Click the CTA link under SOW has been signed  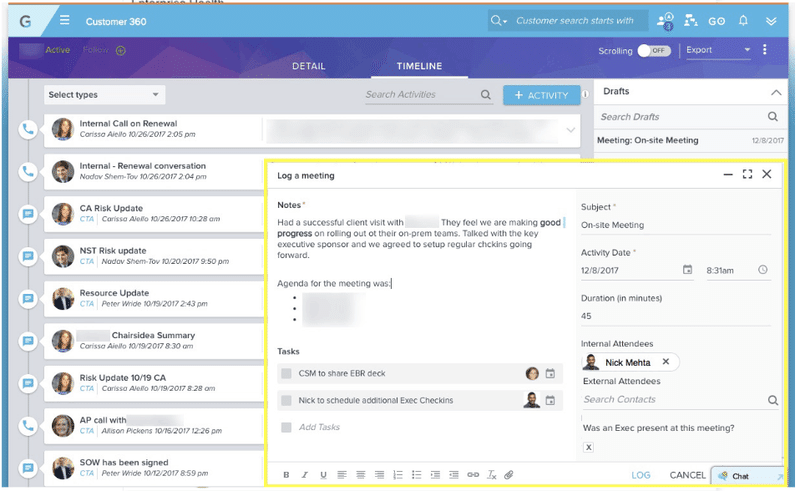87,473
